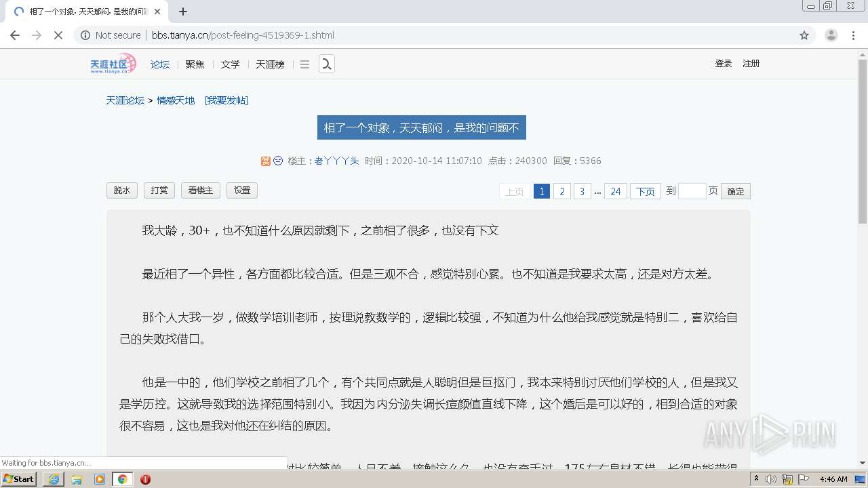Click the Tianya community logo
This screenshot has width=868, height=488.
113,64
